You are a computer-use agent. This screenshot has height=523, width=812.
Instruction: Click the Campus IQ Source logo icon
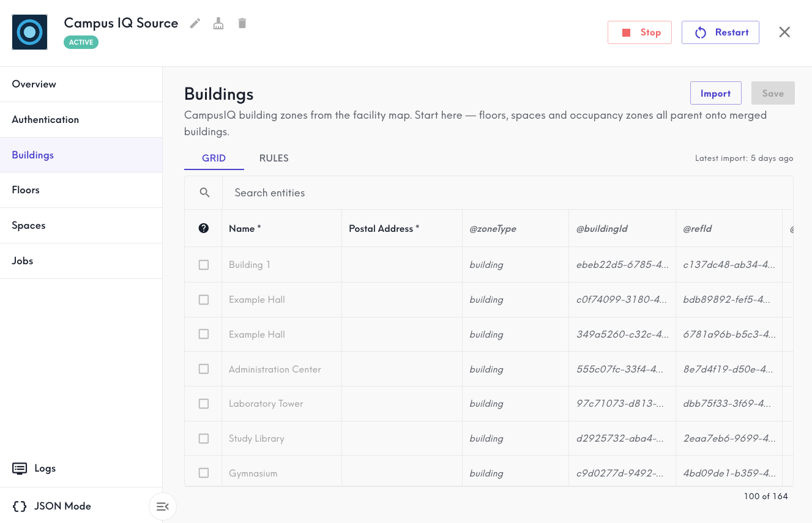pos(30,32)
